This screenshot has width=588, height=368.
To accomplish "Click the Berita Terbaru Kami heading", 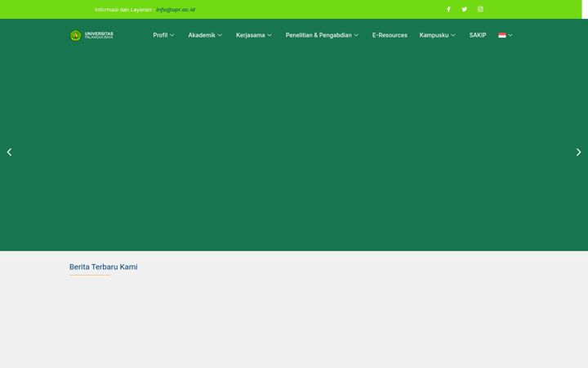I will [x=104, y=267].
